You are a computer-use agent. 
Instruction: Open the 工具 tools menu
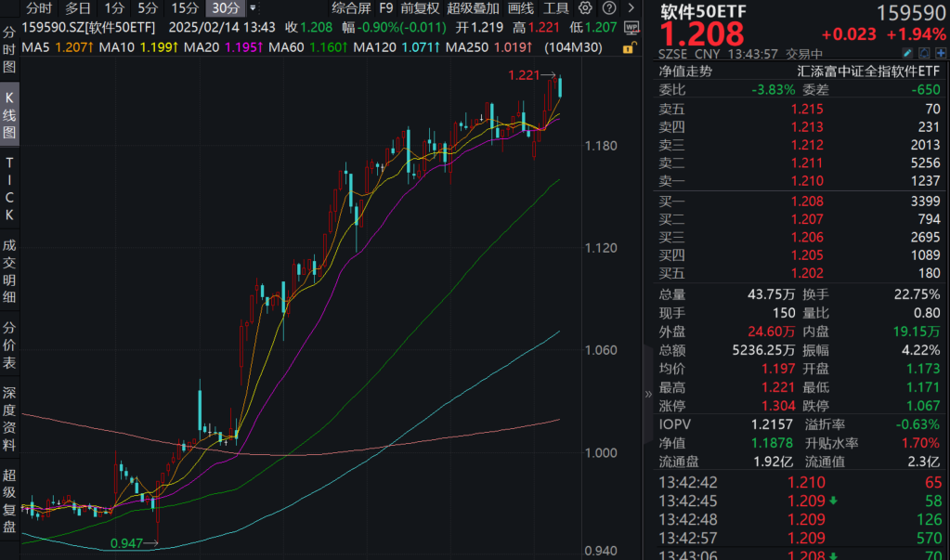coord(557,8)
